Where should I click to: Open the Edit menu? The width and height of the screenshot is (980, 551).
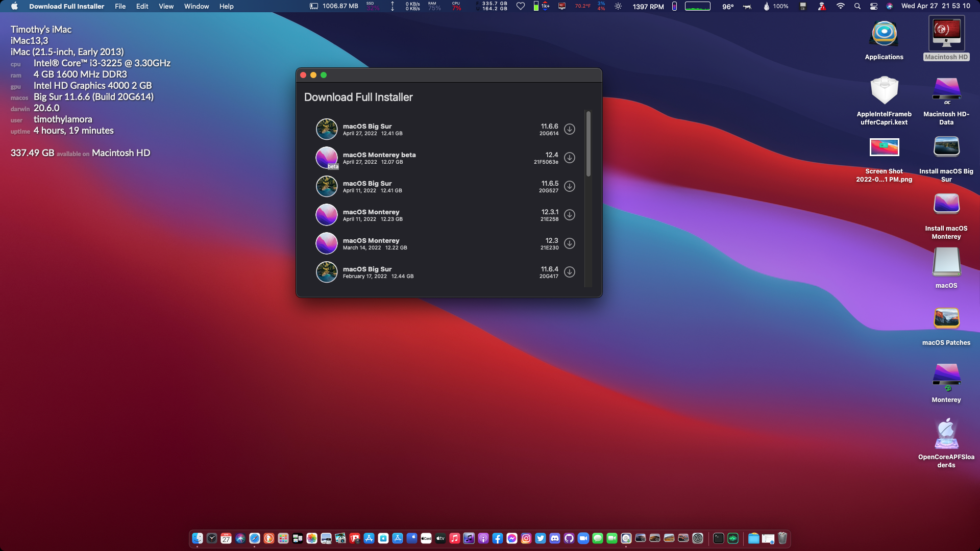point(142,6)
